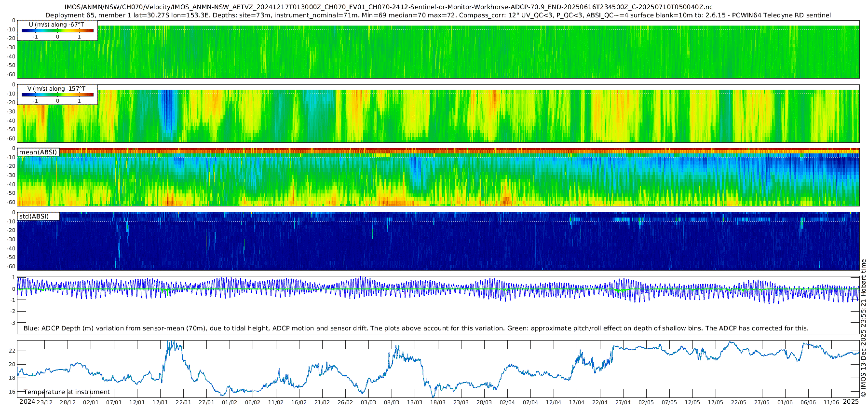Viewport: 868px width, 410px height.
Task: Click the '06/02' date tick label
Action: [x=253, y=402]
